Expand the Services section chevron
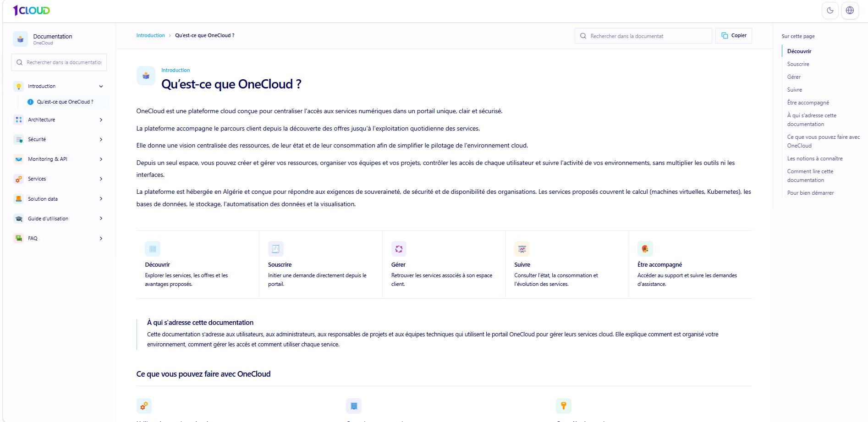 tap(101, 179)
